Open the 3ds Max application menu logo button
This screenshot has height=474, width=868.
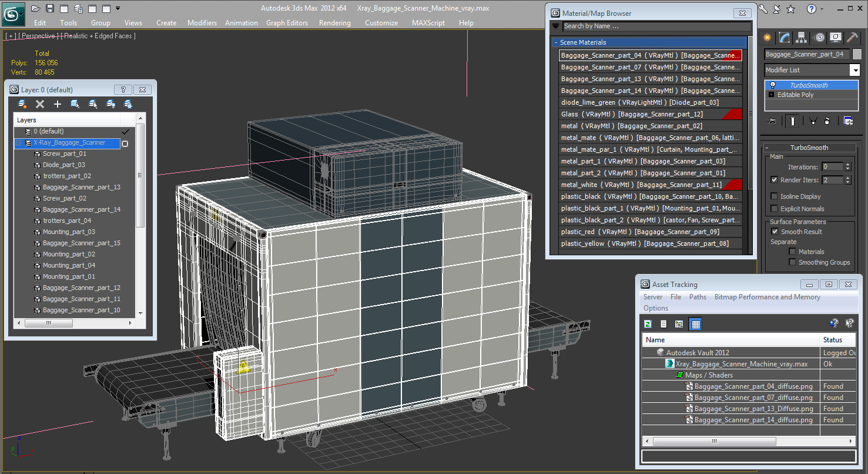13,14
